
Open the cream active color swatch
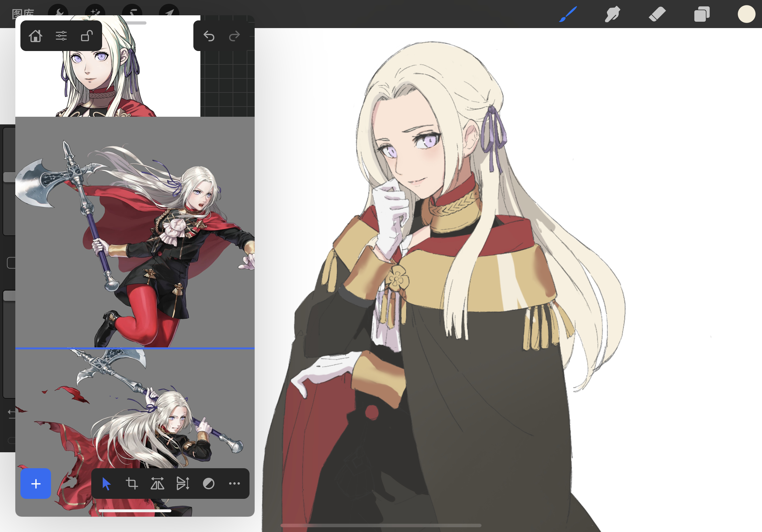tap(746, 14)
